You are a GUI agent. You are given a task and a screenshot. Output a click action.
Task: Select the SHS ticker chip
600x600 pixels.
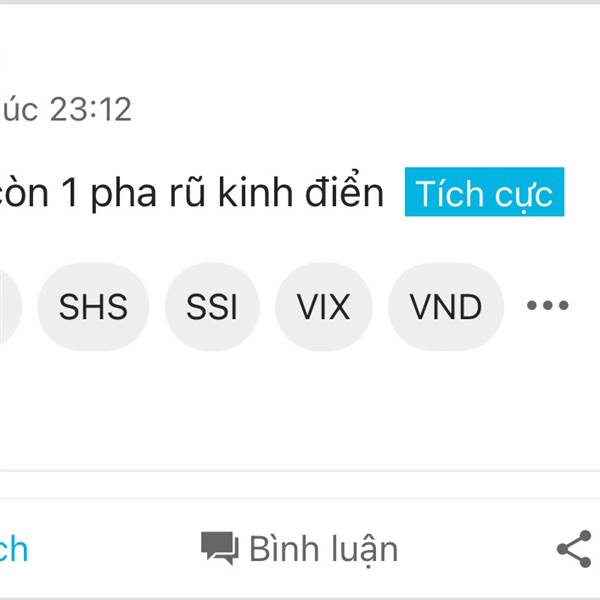coord(93,307)
